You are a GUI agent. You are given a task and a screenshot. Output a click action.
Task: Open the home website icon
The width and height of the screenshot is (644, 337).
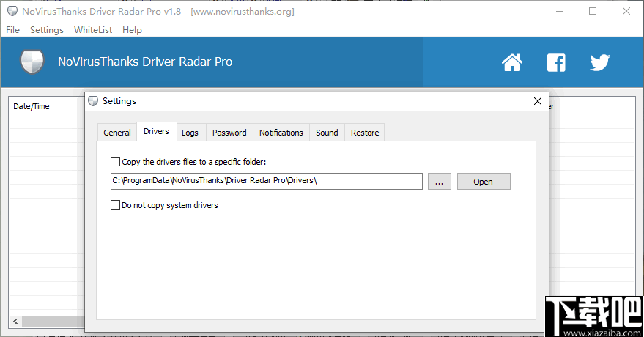pyautogui.click(x=511, y=62)
